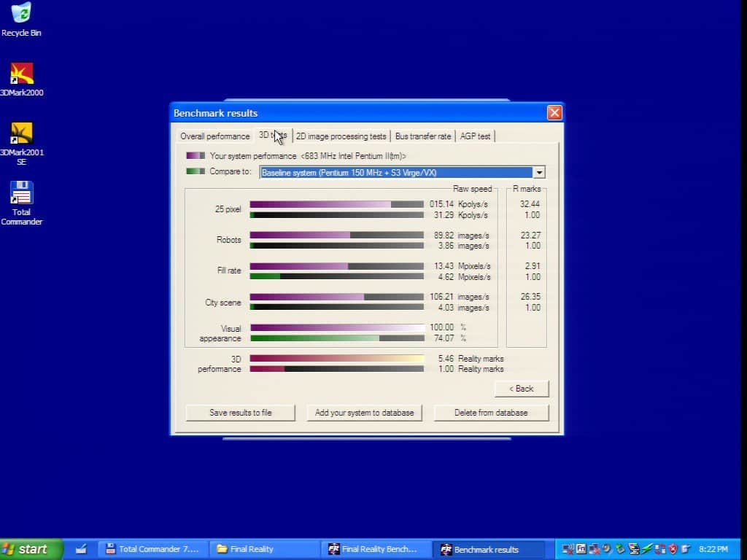This screenshot has width=747, height=560.
Task: Click the Fn icon in system tray
Action: tap(581, 548)
